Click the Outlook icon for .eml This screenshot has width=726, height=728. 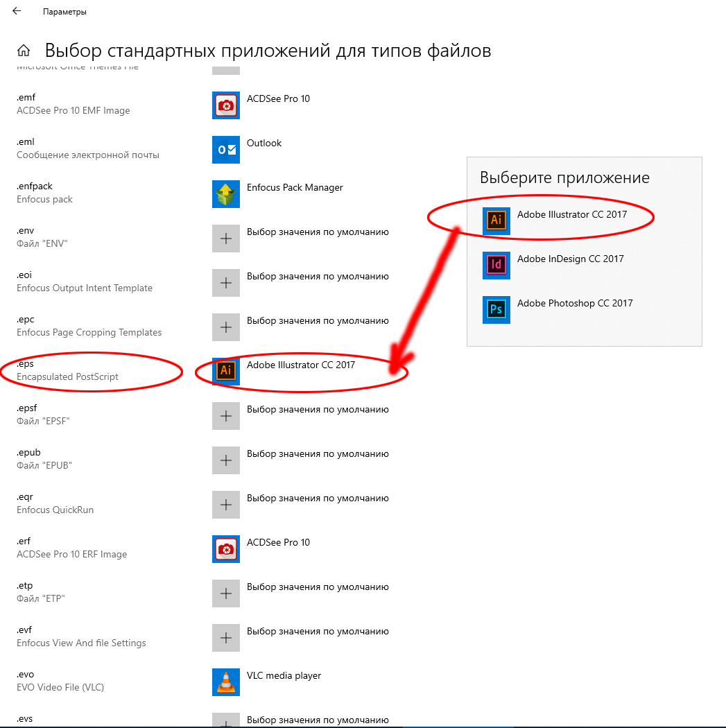pos(226,150)
